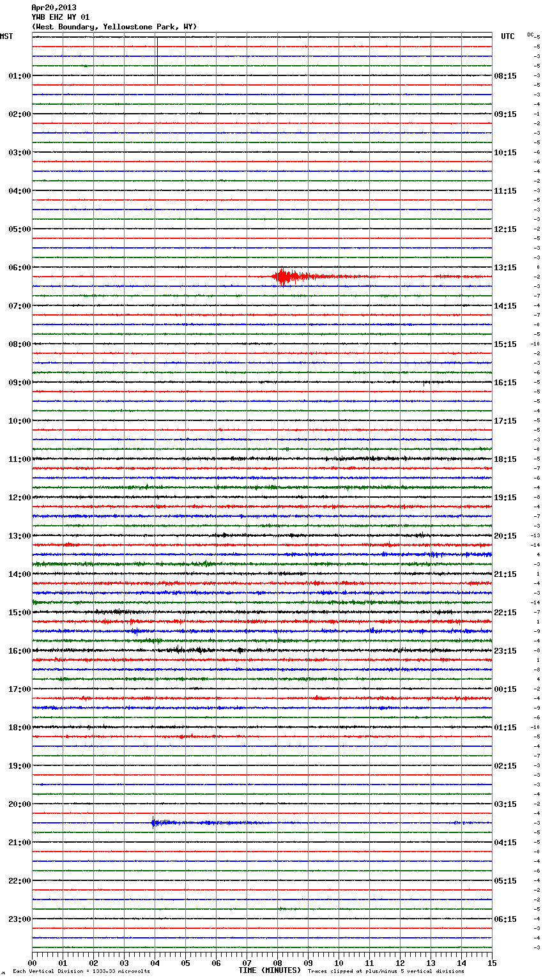Select the 06:00 MST time label
543x980 pixels.
coord(19,268)
